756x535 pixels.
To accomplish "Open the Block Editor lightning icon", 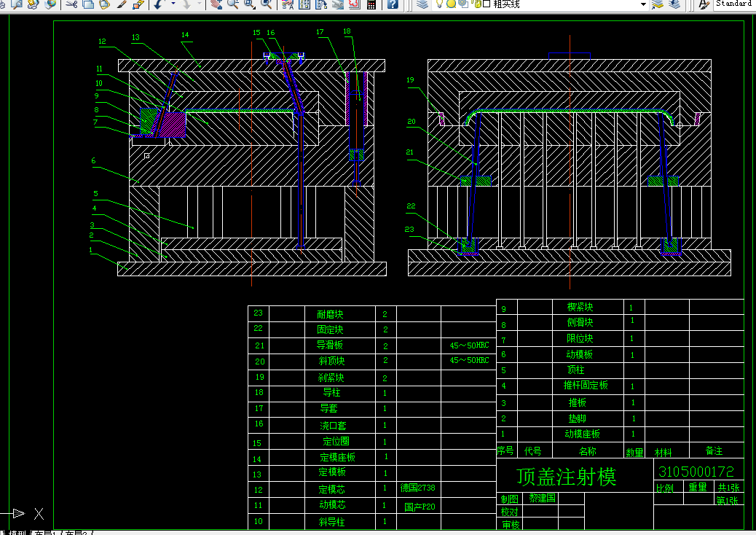I will pyautogui.click(x=138, y=4).
